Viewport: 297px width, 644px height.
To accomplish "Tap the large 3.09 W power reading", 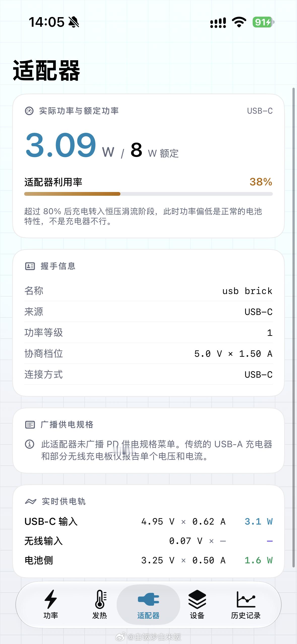I will coord(70,146).
